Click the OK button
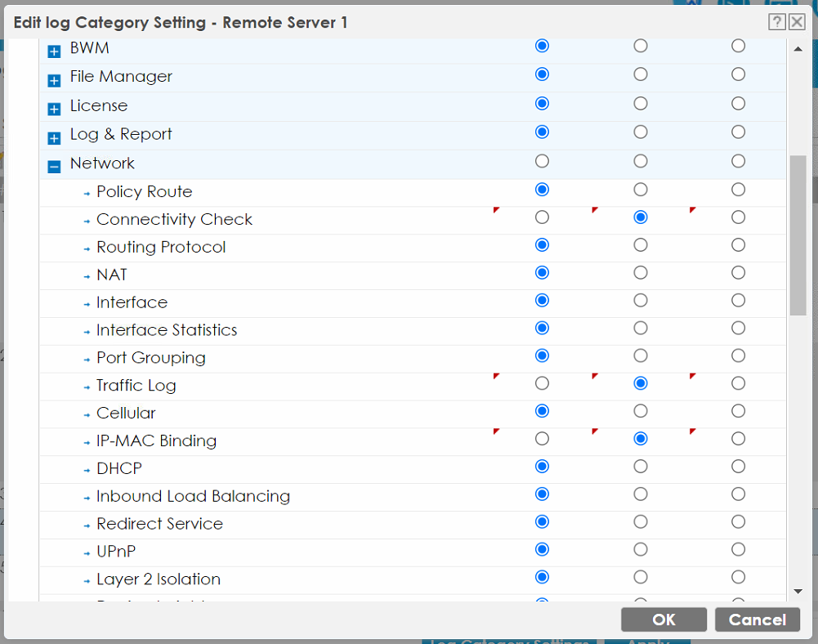Viewport: 818px width, 644px height. coord(664,619)
